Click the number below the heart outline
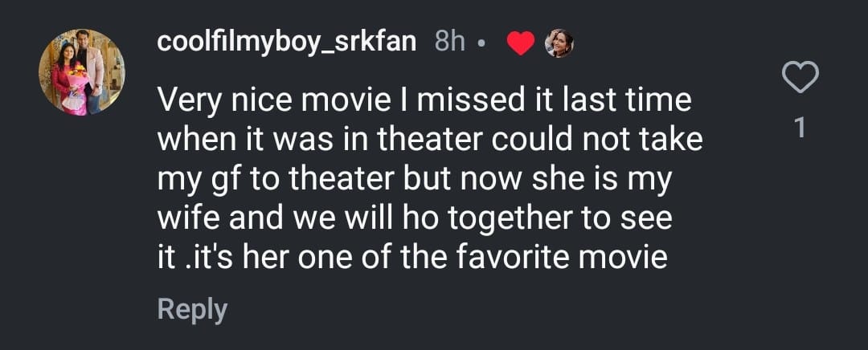868x350 pixels. 800,128
